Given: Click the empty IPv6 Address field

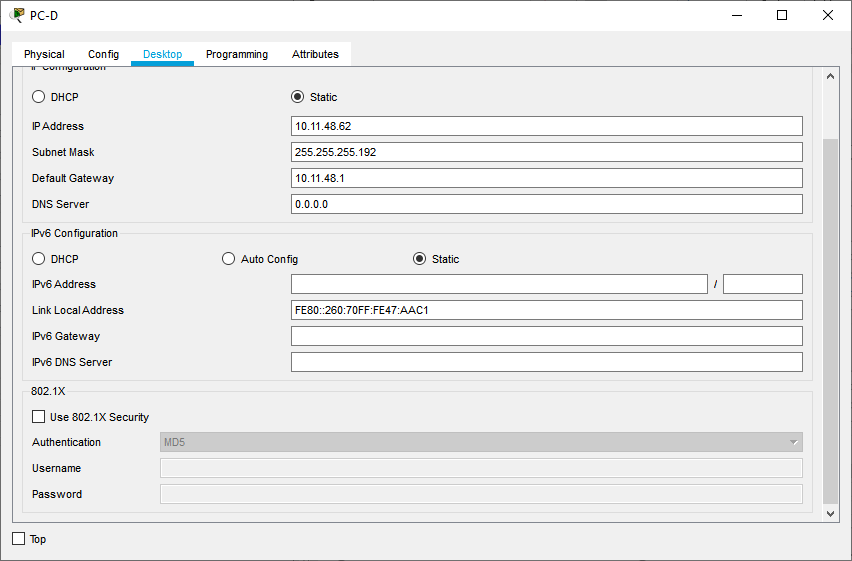Looking at the screenshot, I should point(499,284).
